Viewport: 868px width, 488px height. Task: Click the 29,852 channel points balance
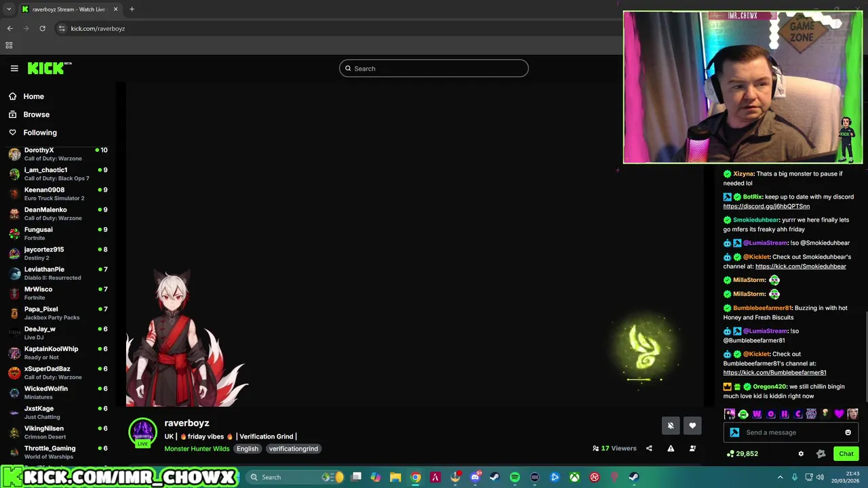point(742,453)
